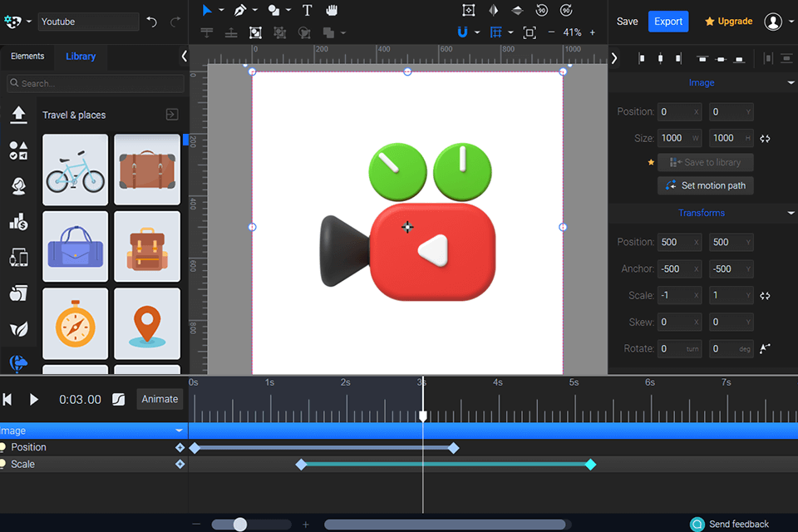Image resolution: width=798 pixels, height=532 pixels.
Task: Redo the last action
Action: pos(175,22)
